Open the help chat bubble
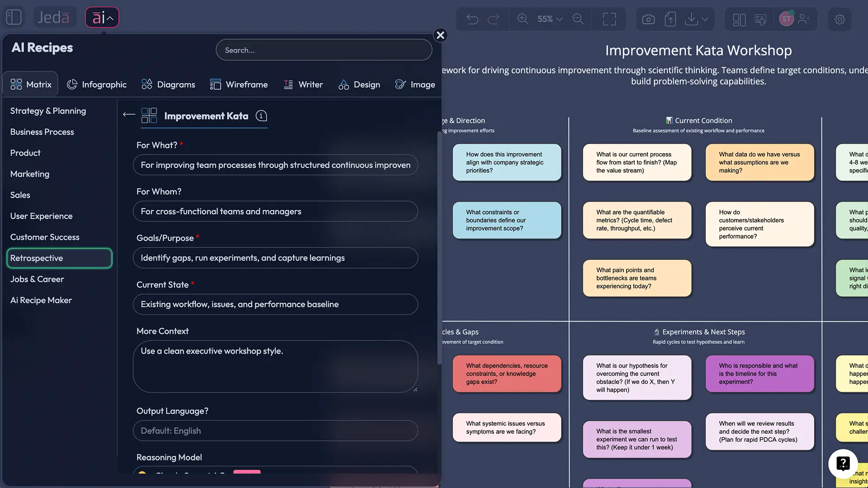Screen dimensions: 868x488 pos(843,464)
